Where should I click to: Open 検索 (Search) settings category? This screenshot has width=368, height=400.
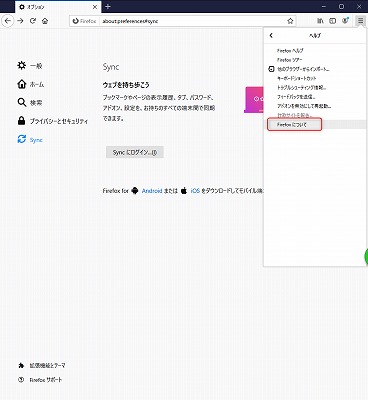point(30,103)
